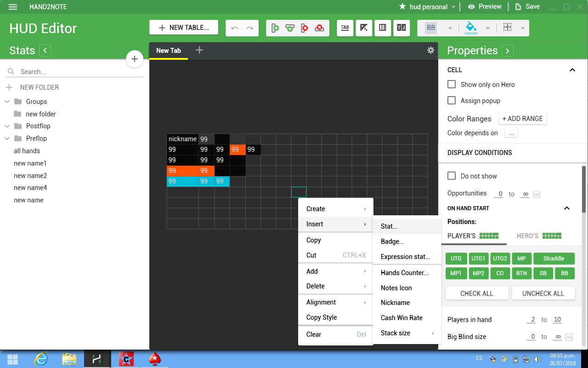The height and width of the screenshot is (368, 588).
Task: Check the Assign popup checkbox
Action: coord(452,101)
